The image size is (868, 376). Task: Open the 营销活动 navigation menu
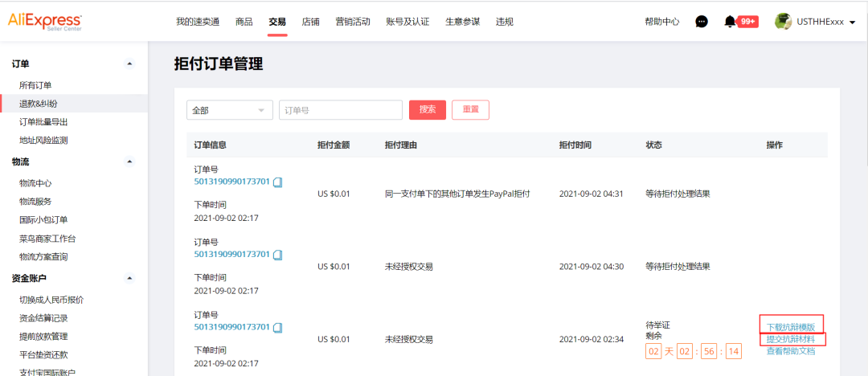click(x=353, y=22)
